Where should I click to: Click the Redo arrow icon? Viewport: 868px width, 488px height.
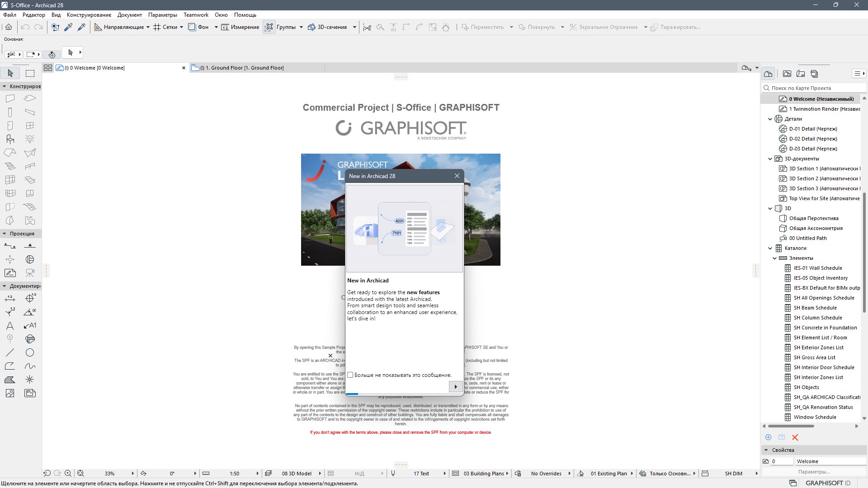point(39,27)
